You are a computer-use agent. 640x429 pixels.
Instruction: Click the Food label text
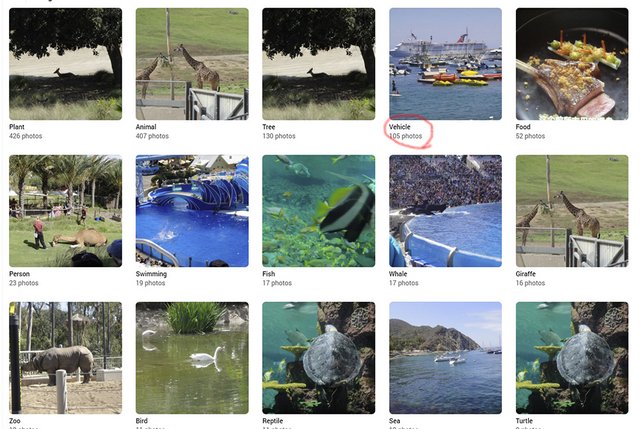(523, 127)
